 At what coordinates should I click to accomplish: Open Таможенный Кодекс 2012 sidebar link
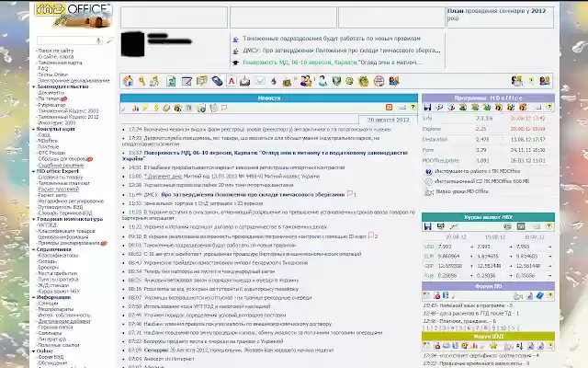[68, 117]
